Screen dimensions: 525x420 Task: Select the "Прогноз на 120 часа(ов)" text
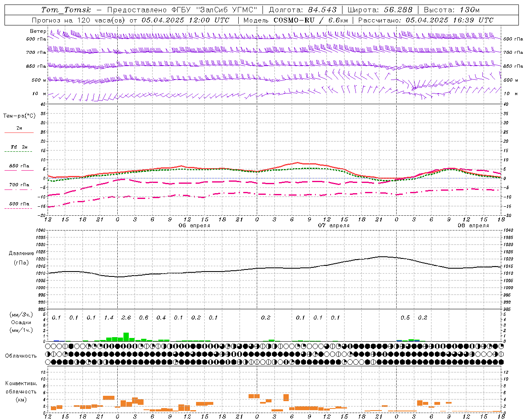[x=79, y=20]
